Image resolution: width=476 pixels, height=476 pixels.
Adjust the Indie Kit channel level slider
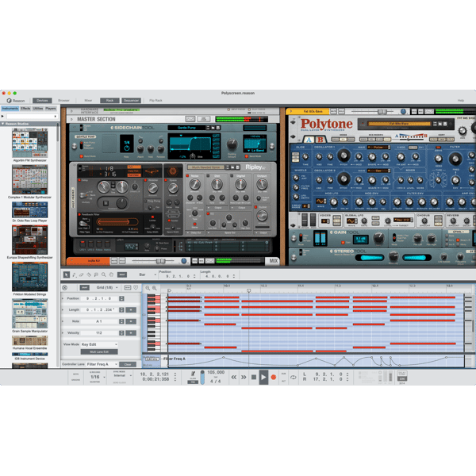coord(160,261)
